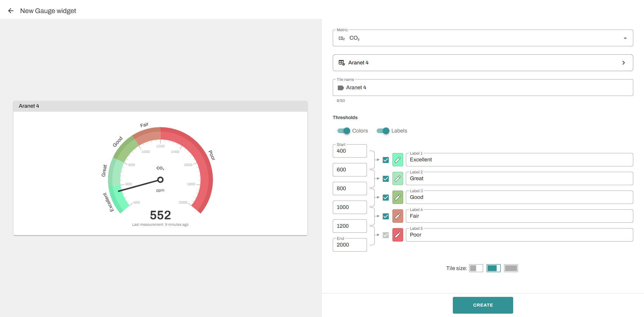
Task: Uncheck the checkbox next to Fair
Action: pyautogui.click(x=386, y=216)
